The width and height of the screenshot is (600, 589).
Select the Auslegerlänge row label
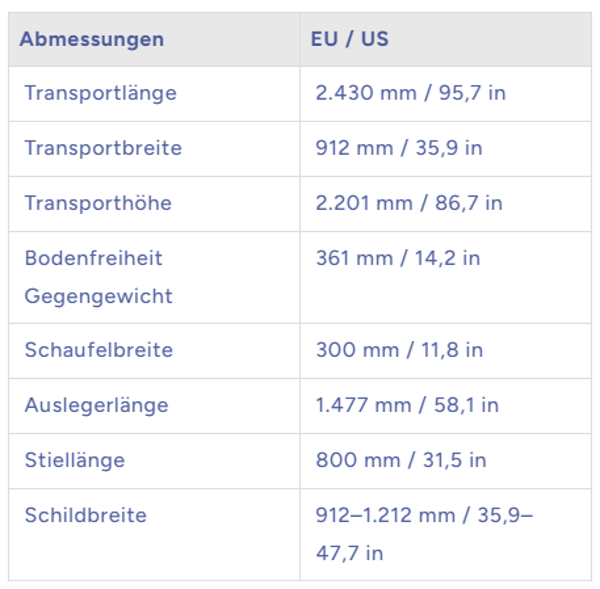click(x=96, y=405)
